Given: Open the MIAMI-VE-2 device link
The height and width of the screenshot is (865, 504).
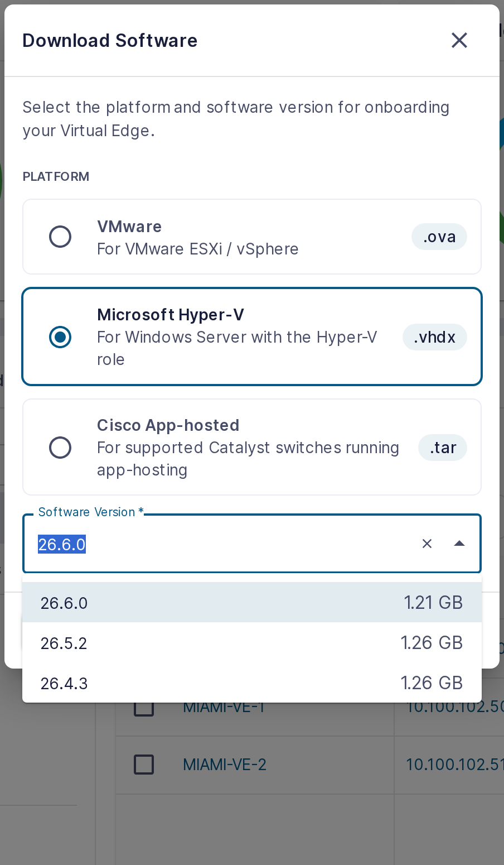Looking at the screenshot, I should click(225, 765).
